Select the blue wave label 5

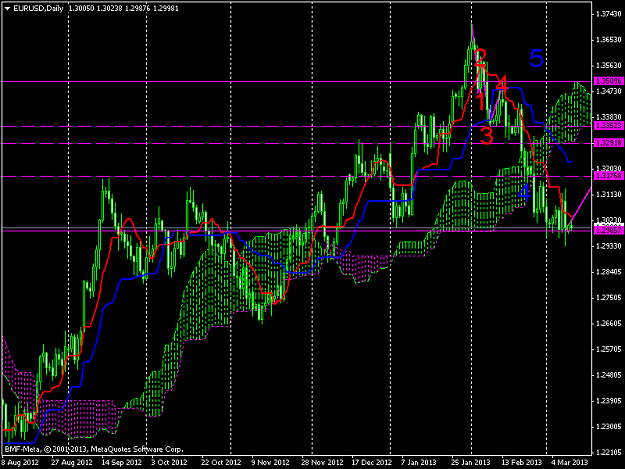tap(537, 59)
